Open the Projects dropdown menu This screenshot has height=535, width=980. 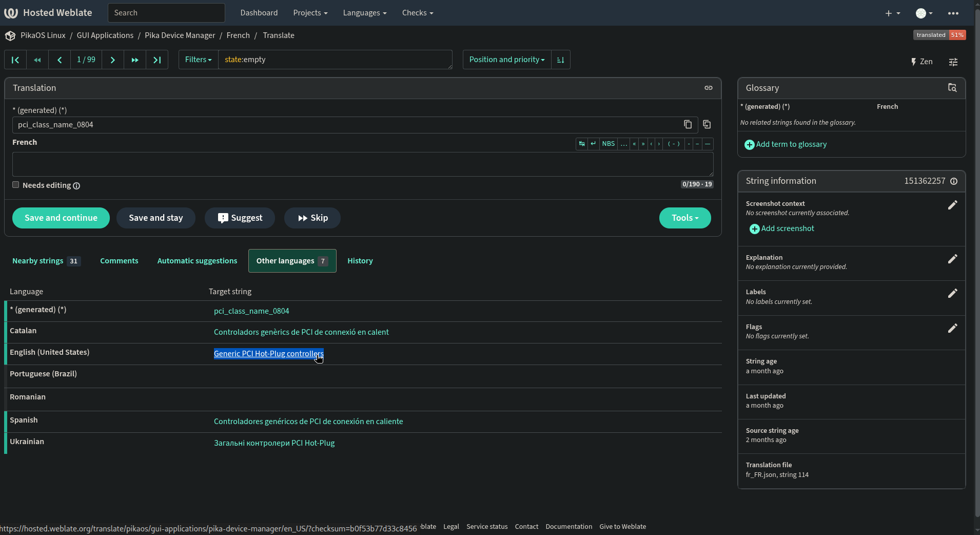click(x=310, y=13)
